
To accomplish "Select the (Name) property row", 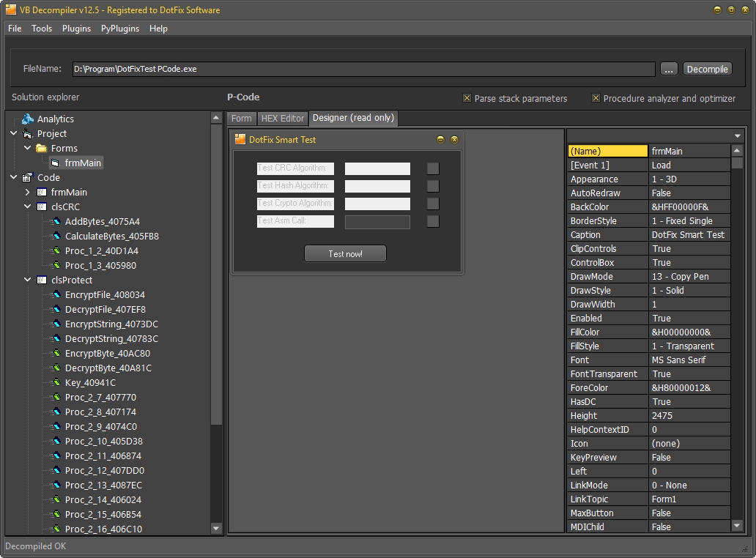I will click(649, 152).
